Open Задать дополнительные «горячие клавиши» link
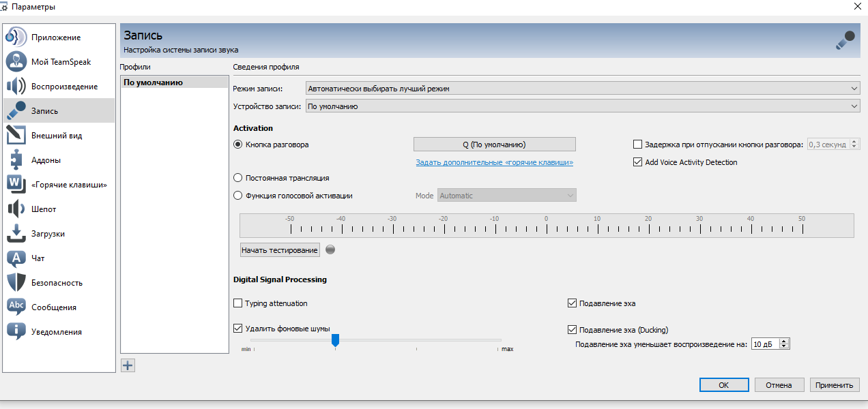Image resolution: width=868 pixels, height=409 pixels. pyautogui.click(x=495, y=162)
